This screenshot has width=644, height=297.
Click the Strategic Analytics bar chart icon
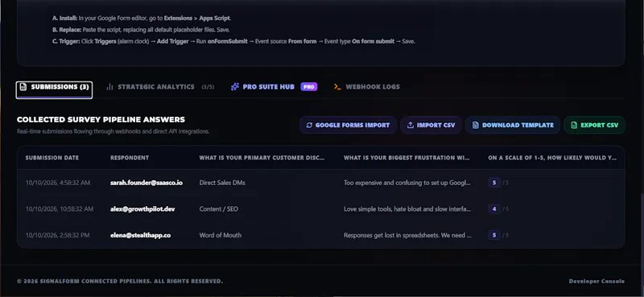coord(109,87)
